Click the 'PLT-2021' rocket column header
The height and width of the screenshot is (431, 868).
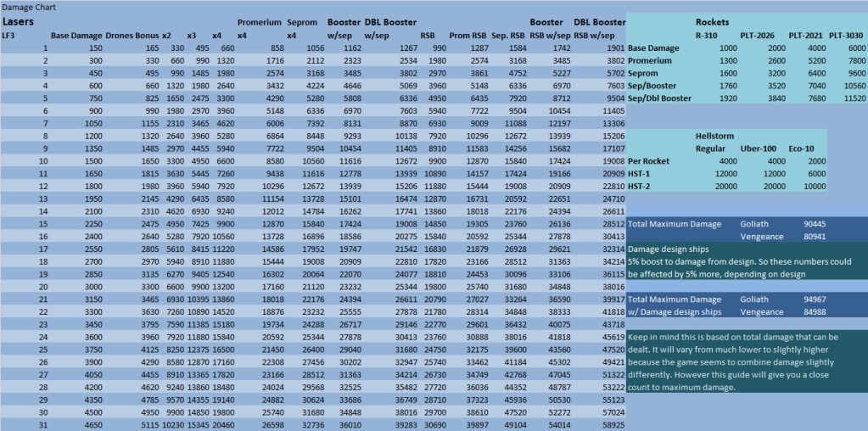click(x=807, y=36)
